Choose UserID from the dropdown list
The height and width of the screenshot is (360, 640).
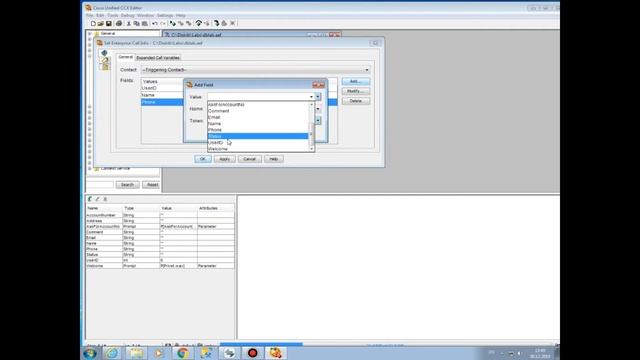click(258, 143)
